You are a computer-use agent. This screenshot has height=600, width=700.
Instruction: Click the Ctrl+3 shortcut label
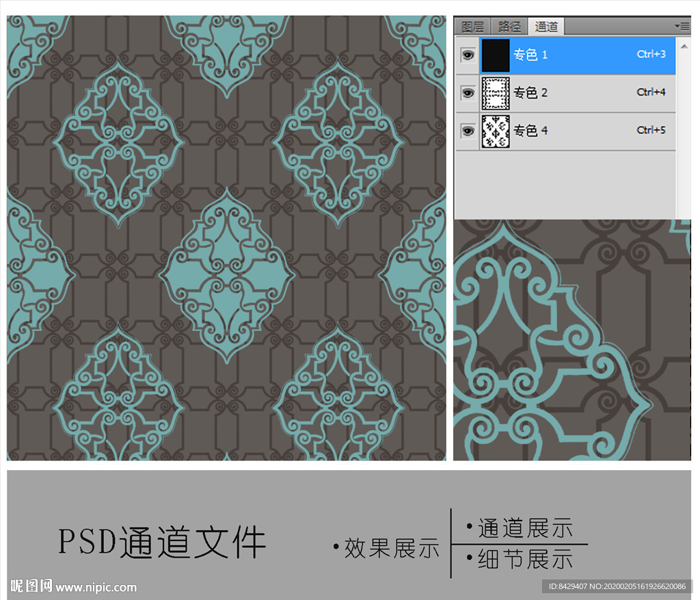tap(651, 54)
